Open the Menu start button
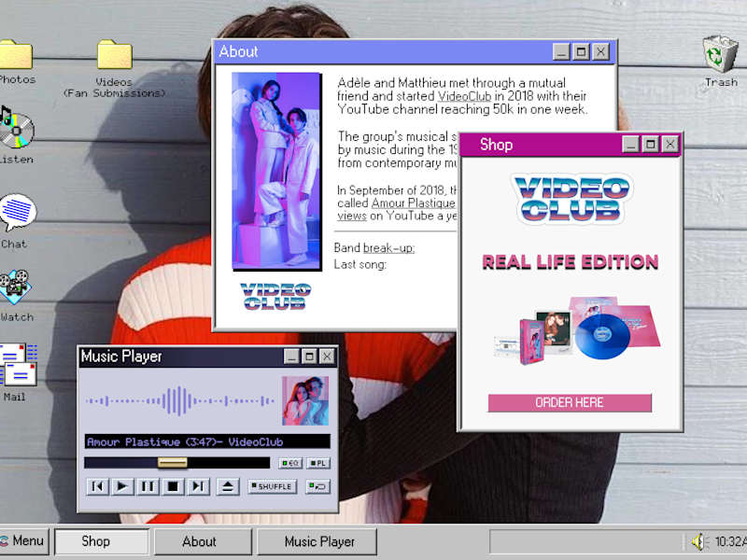 tap(24, 541)
